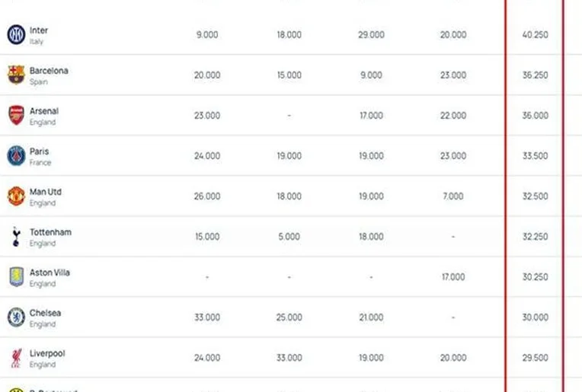Click Inter's total coefficient 40.250
The image size is (582, 392).
coord(535,35)
